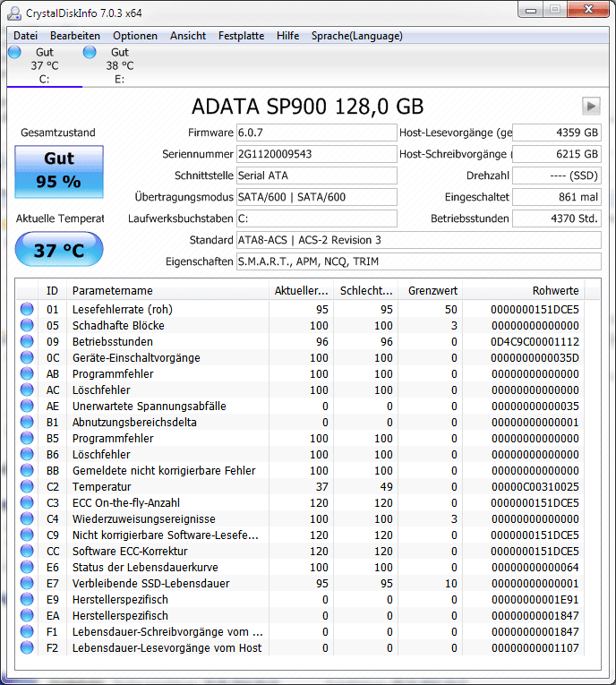Open the Ansicht menu

[x=188, y=36]
